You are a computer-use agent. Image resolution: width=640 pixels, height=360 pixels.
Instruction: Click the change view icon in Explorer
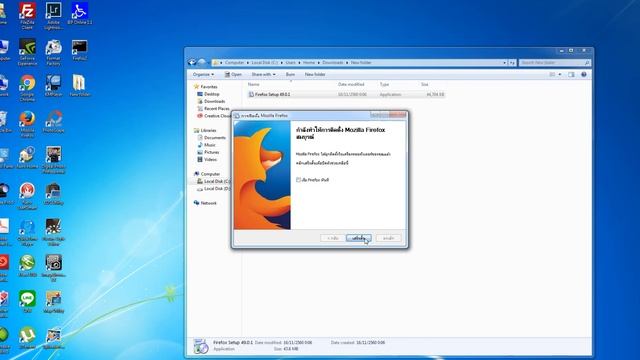click(x=552, y=74)
